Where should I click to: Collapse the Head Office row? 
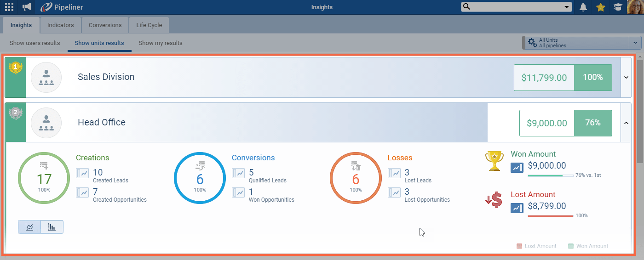[626, 123]
